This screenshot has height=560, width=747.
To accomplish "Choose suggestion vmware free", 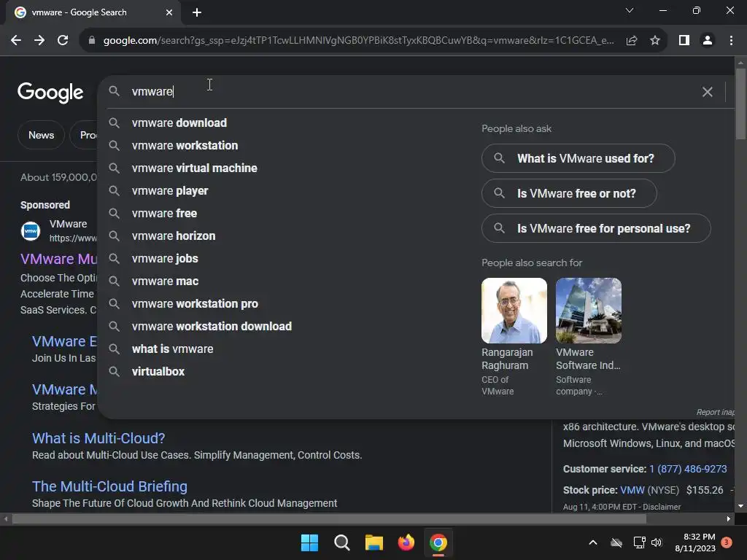I will click(x=164, y=214).
